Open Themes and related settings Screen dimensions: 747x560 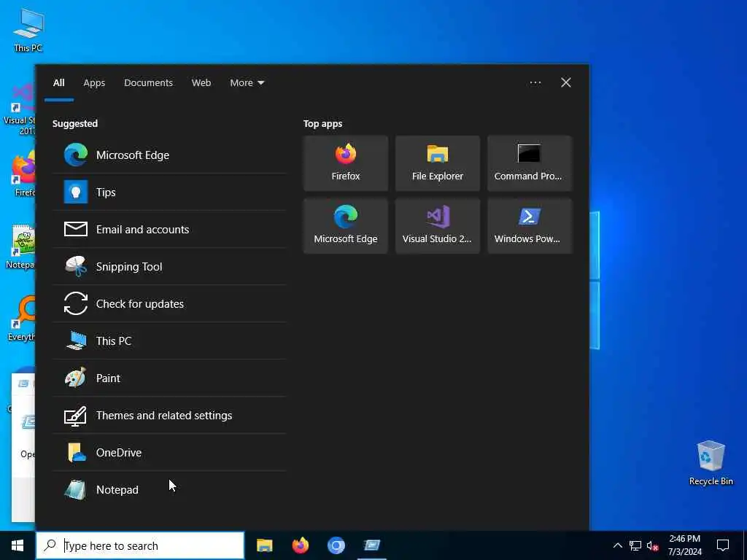click(x=169, y=415)
